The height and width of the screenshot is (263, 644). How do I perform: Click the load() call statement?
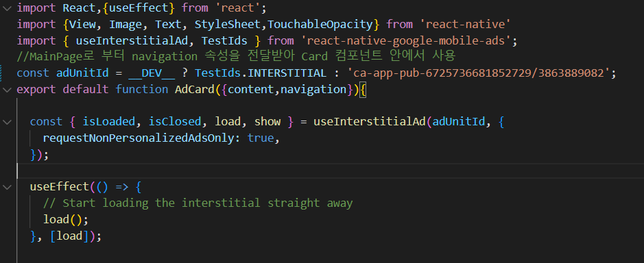tap(66, 219)
